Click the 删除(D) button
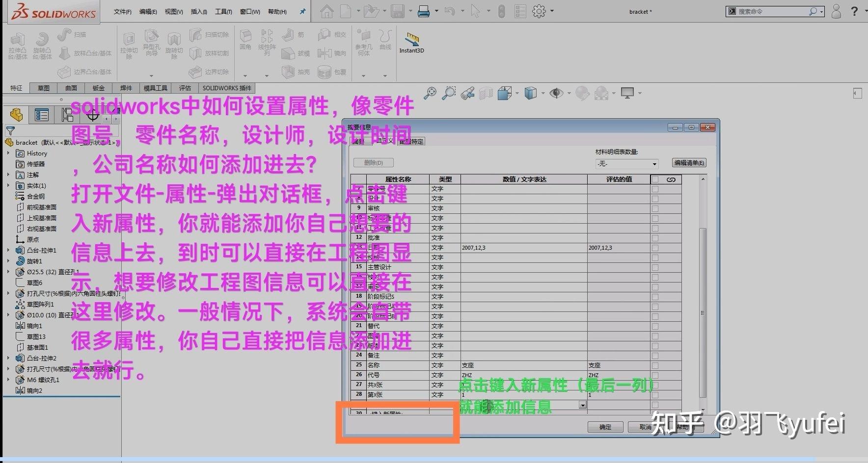The width and height of the screenshot is (868, 463). coord(374,163)
